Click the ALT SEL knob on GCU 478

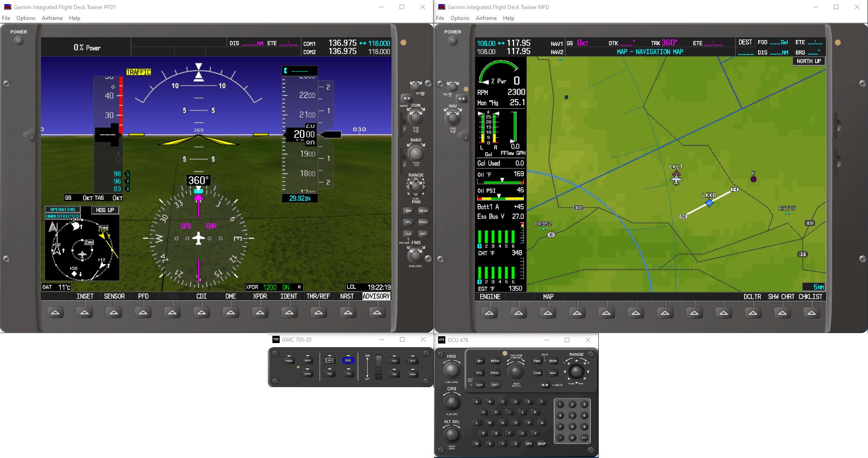(x=451, y=435)
